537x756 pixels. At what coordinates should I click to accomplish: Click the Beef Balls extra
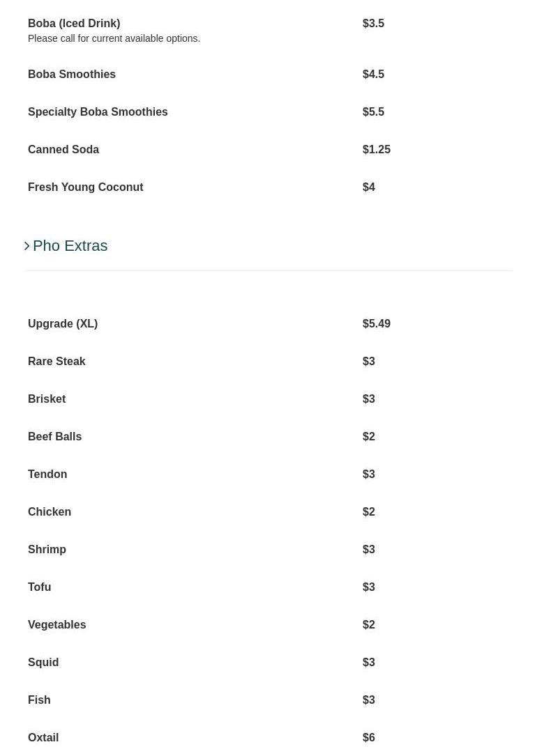[x=54, y=437]
